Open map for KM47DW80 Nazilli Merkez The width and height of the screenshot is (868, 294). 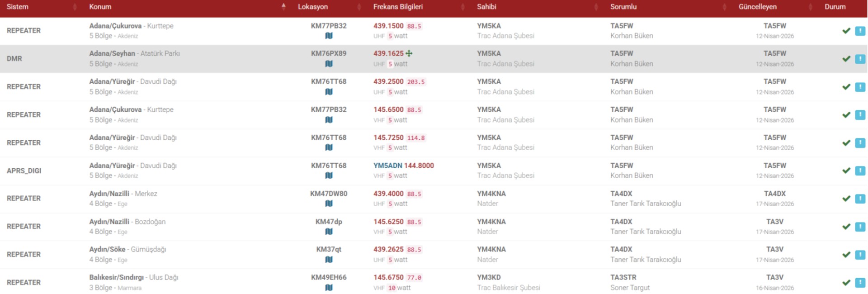click(x=329, y=204)
